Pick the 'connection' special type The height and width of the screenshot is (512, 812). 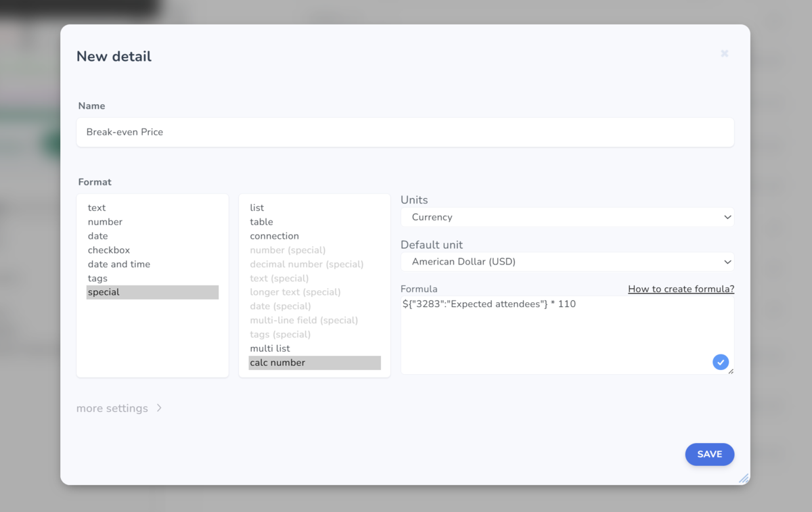[274, 235]
